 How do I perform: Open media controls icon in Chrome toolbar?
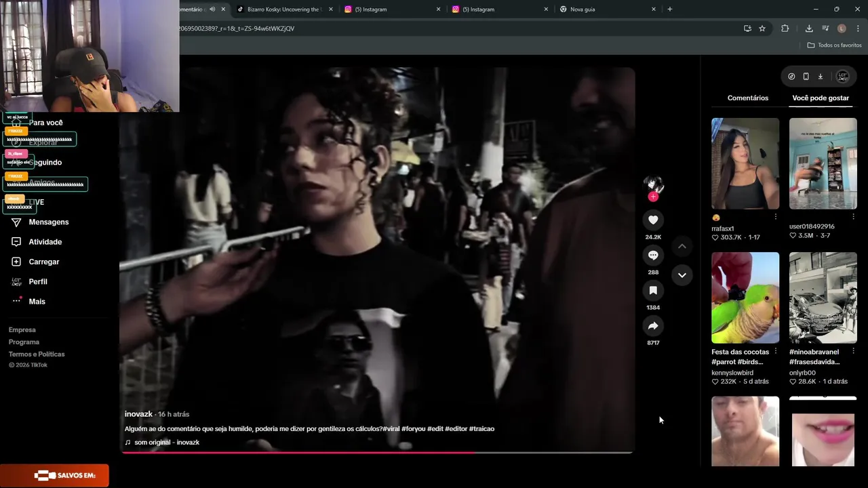(825, 28)
